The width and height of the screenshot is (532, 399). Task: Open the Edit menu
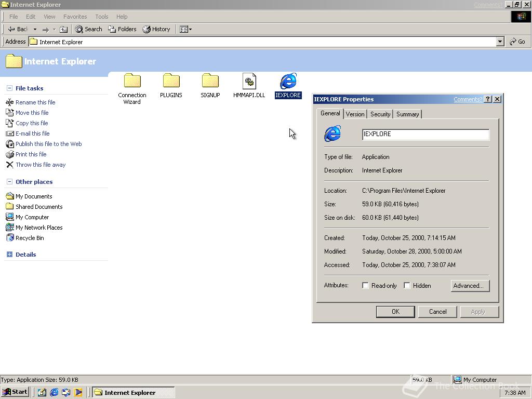point(31,17)
